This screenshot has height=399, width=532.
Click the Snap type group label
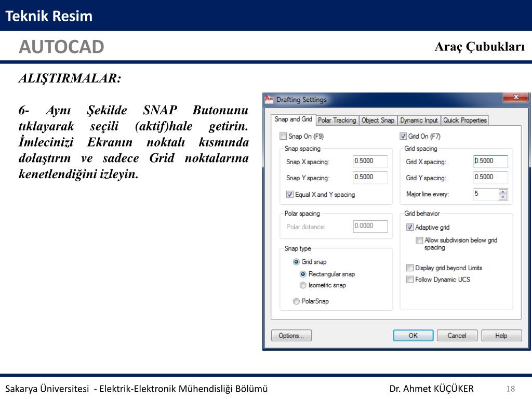pyautogui.click(x=298, y=248)
